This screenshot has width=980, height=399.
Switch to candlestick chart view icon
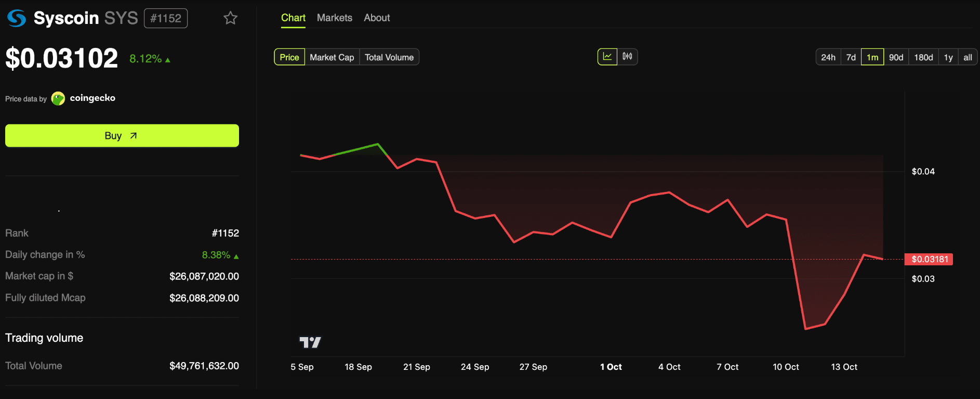click(627, 57)
